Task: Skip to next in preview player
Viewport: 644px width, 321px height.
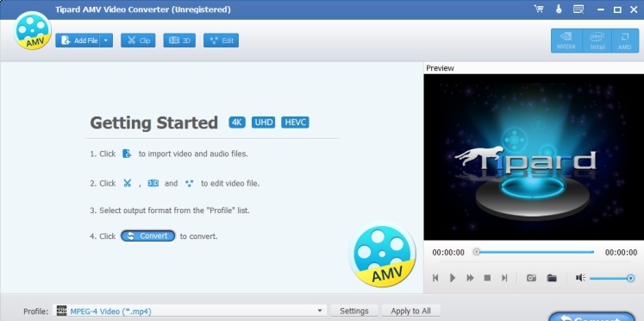Action: point(504,278)
